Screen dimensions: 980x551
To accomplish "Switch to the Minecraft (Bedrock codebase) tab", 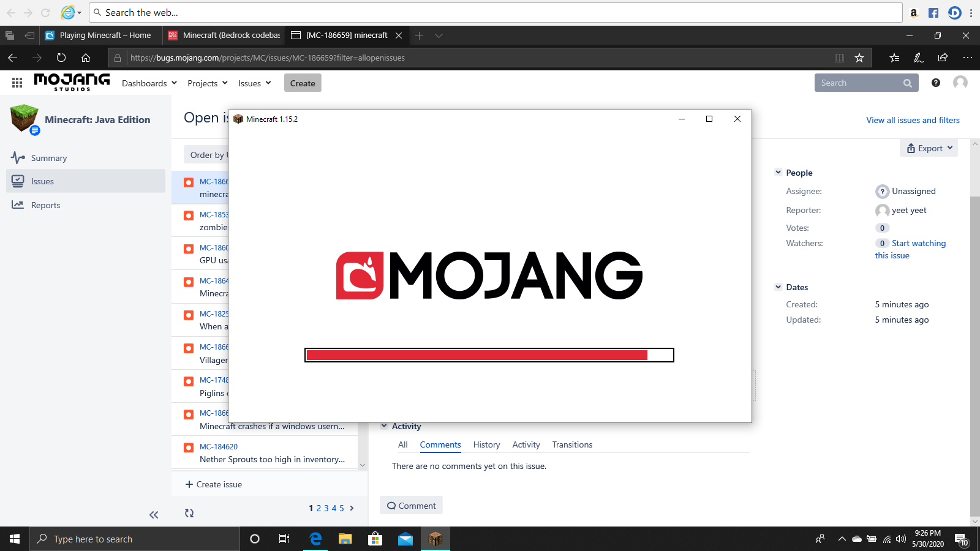I will point(224,36).
